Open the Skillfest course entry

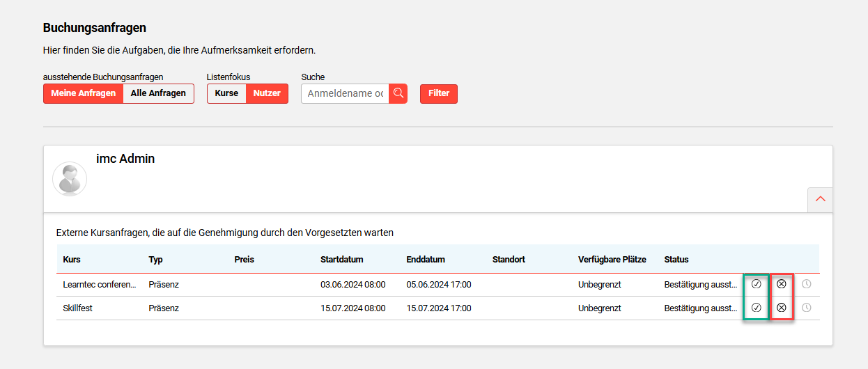(x=77, y=308)
